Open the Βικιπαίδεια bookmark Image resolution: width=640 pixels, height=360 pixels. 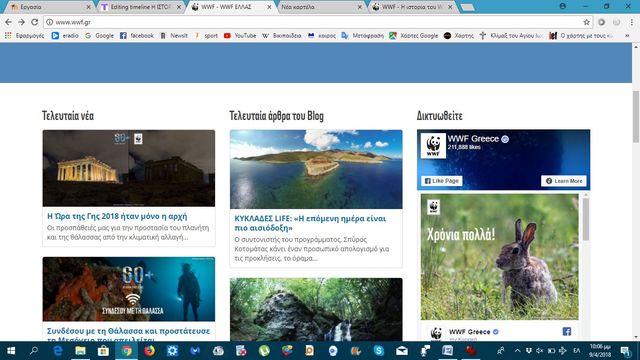coord(282,36)
